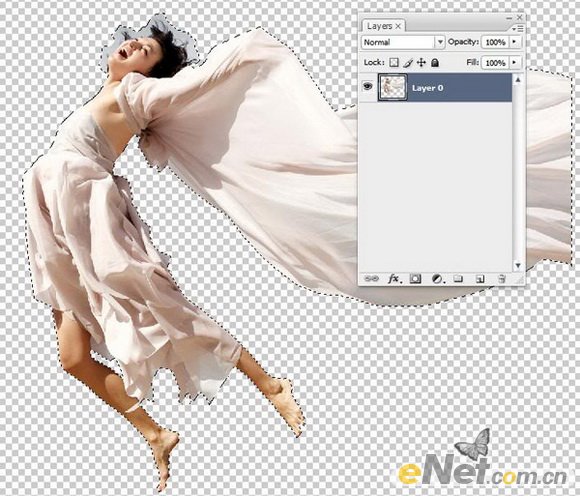
Task: Open the Normal blend mode dropdown
Action: click(403, 42)
